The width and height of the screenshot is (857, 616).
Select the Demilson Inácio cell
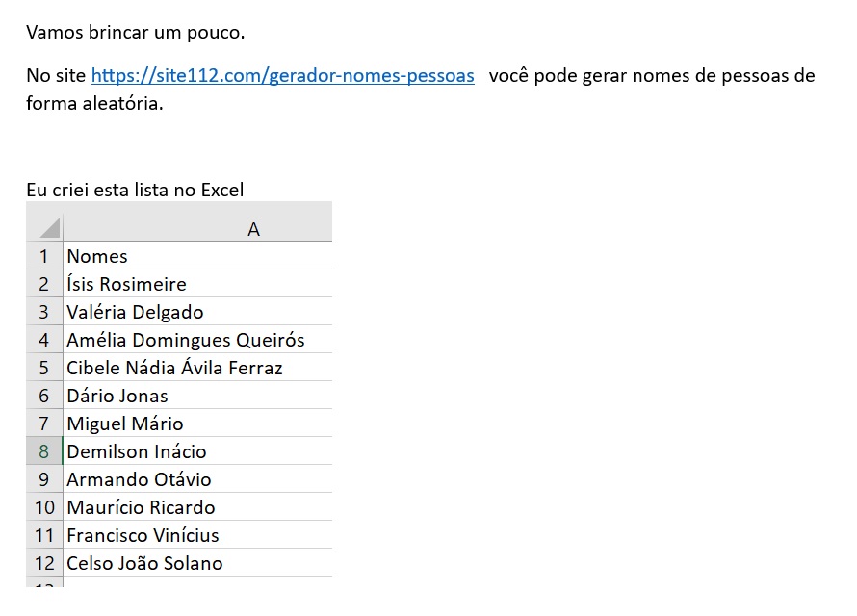point(197,451)
